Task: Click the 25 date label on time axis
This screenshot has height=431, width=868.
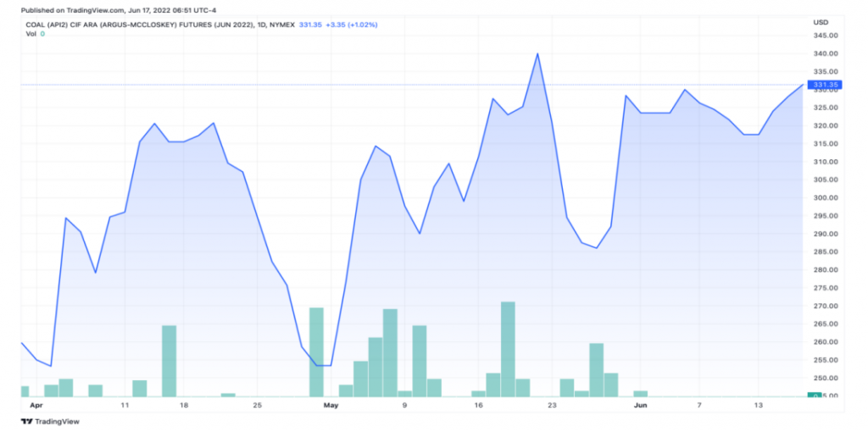Action: (x=258, y=406)
